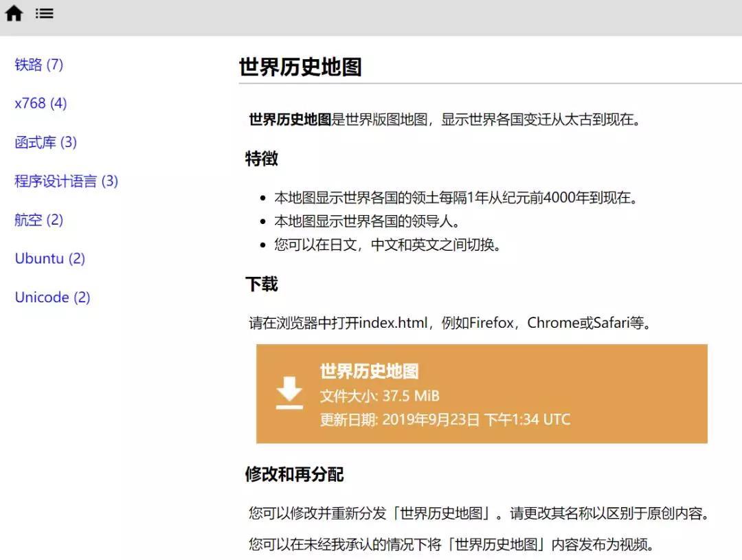The image size is (742, 560).
Task: Click the main page heading 世界历史地图
Action: pyautogui.click(x=300, y=67)
